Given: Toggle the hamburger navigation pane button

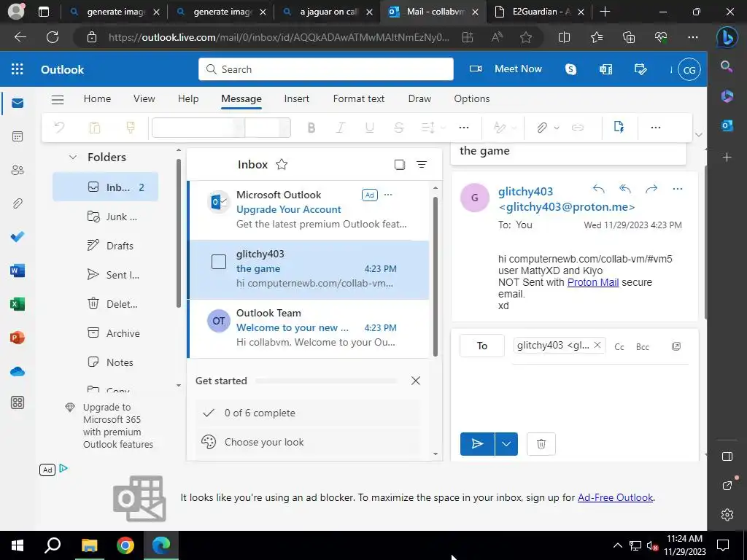Looking at the screenshot, I should 58,99.
